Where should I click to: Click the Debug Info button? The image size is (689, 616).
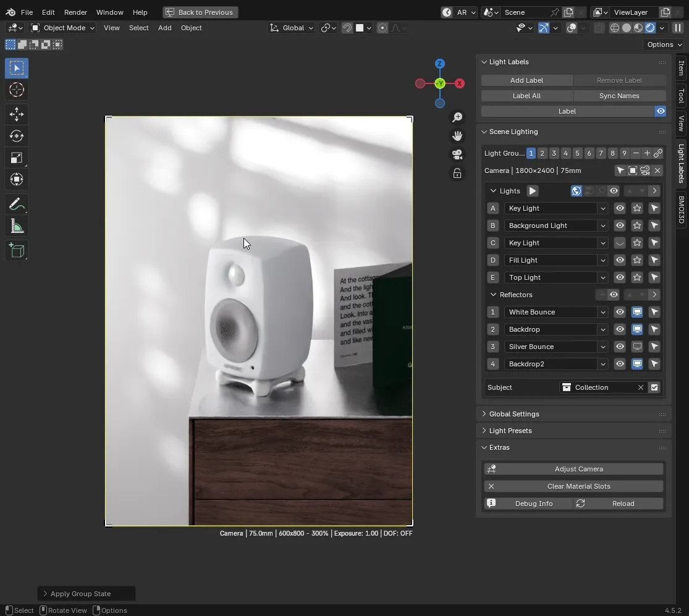click(x=528, y=504)
